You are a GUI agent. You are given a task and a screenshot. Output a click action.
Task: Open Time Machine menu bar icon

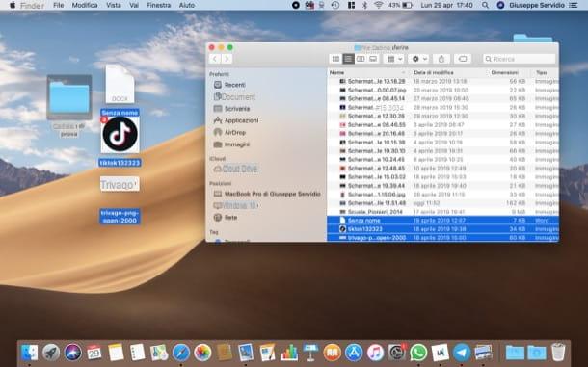click(x=335, y=5)
